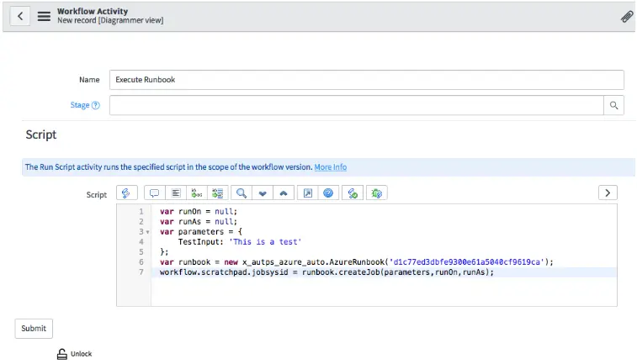Click the back arrow button
This screenshot has height=364, width=637.
point(20,16)
